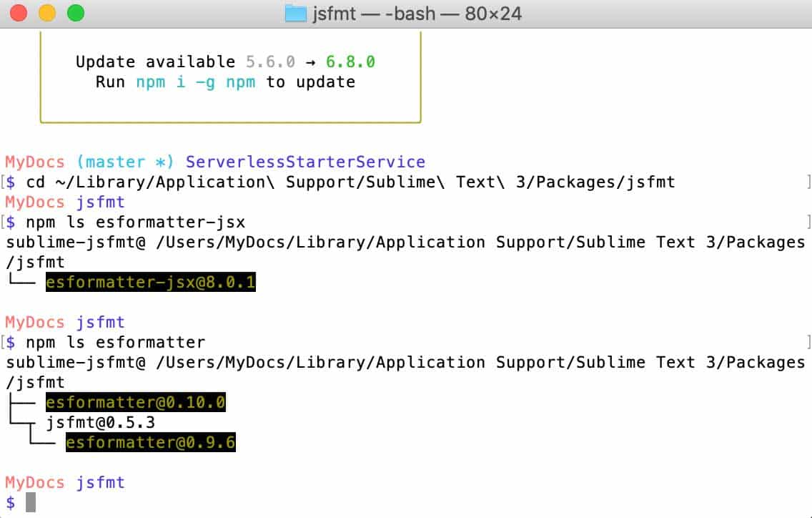Minimize the terminal with the yellow button

click(x=46, y=13)
